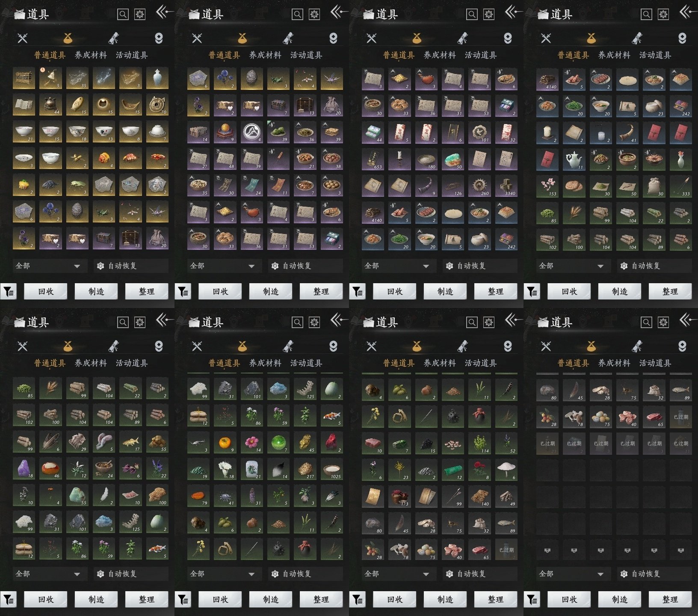
Task: Open filter list icon in the top-left panel
Action: (x=8, y=292)
